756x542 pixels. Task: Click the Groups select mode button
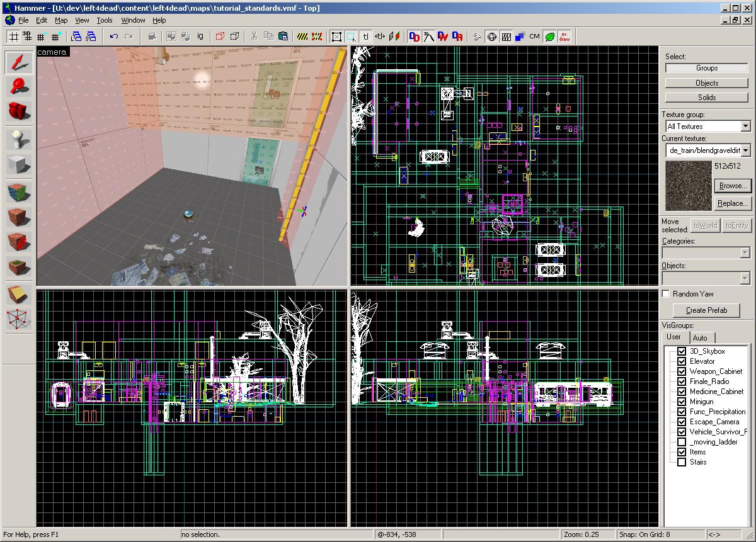tap(707, 68)
